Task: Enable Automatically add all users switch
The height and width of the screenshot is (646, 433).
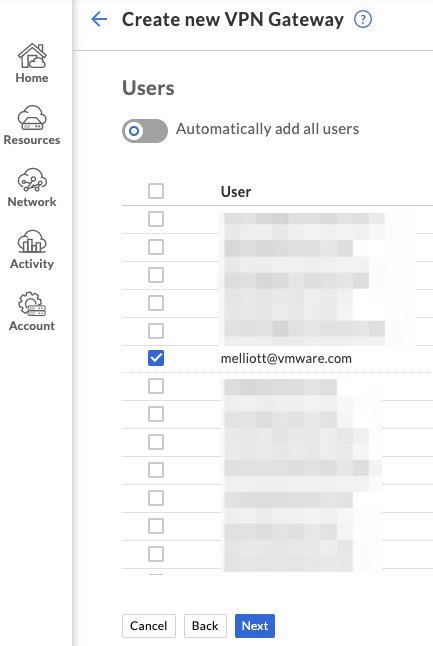Action: (x=145, y=131)
